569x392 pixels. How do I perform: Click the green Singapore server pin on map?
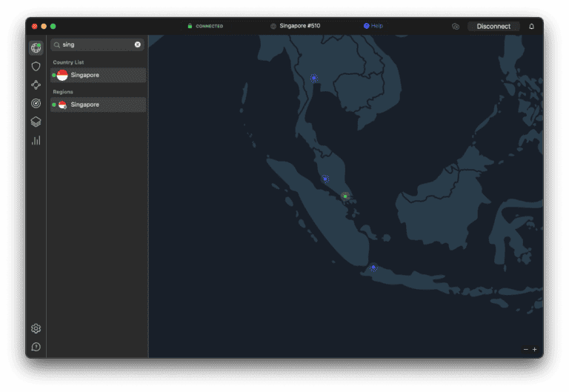[x=345, y=196]
